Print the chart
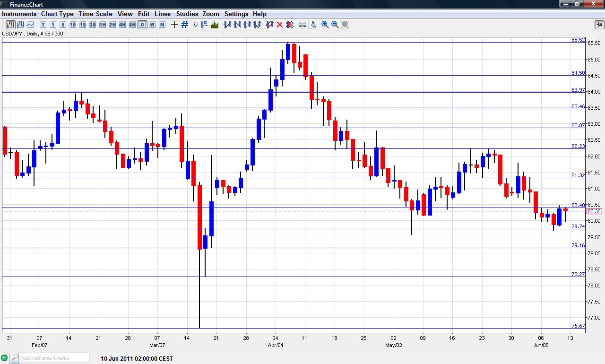Viewport: 605px width, 364px height. click(x=302, y=25)
